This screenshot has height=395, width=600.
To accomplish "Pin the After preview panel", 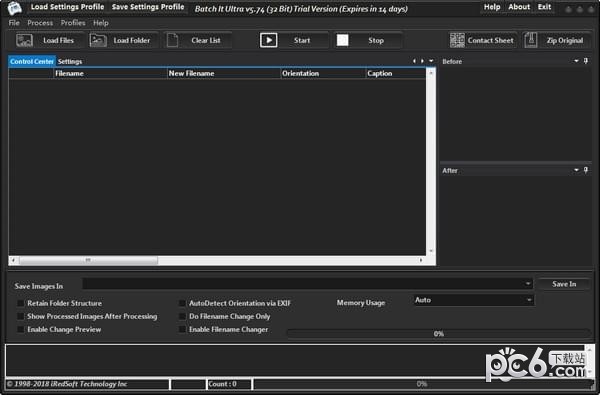I will click(x=586, y=170).
